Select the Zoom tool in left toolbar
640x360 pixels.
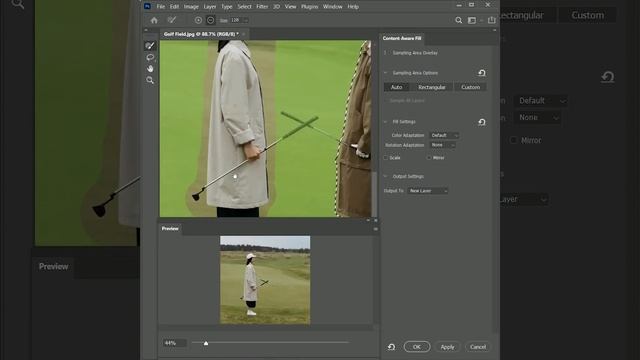(x=150, y=80)
